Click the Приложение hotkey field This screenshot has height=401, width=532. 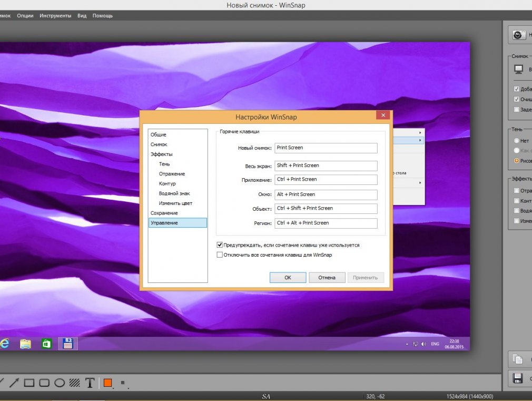coord(326,180)
